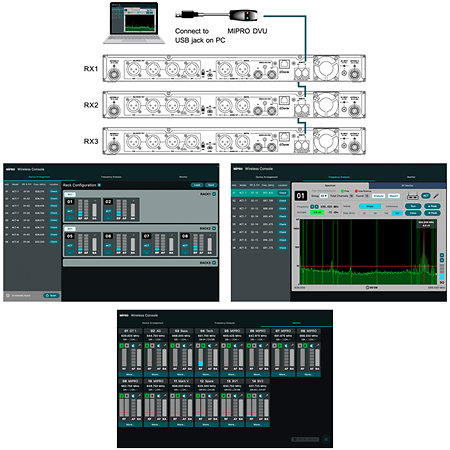Select 25 kHz step option in Spectrum panel
The width and height of the screenshot is (450, 450).
364,213
